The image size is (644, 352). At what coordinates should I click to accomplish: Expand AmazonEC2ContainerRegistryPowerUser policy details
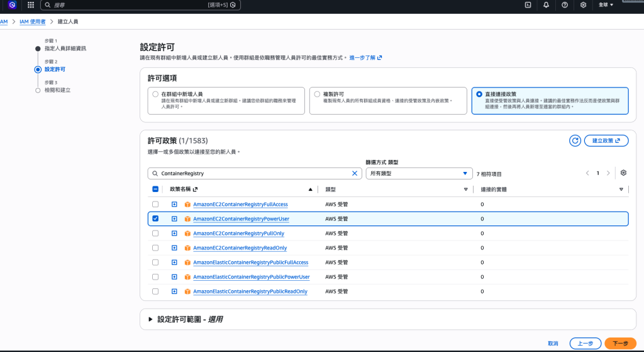pos(174,219)
